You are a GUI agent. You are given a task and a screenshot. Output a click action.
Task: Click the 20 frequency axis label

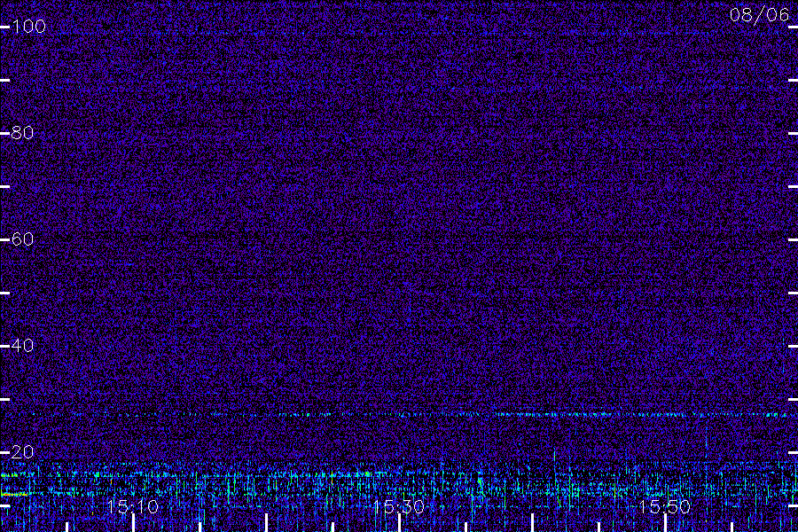23,452
